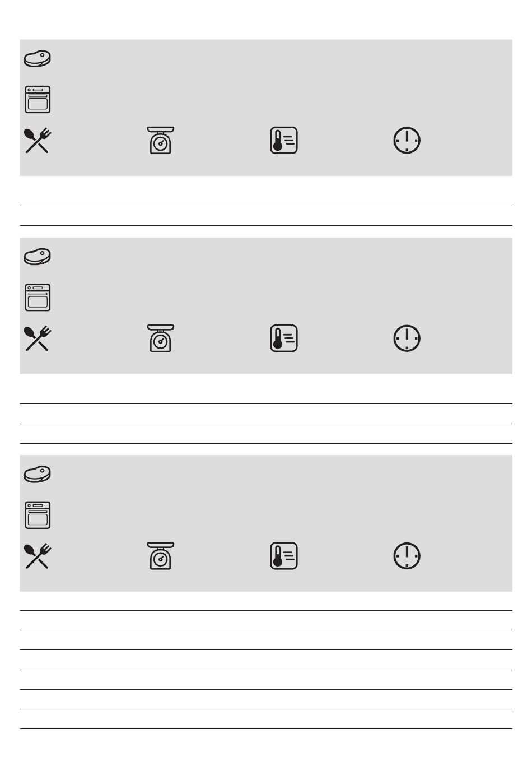Click the clock icon in second section
The image size is (532, 775).
pos(407,338)
